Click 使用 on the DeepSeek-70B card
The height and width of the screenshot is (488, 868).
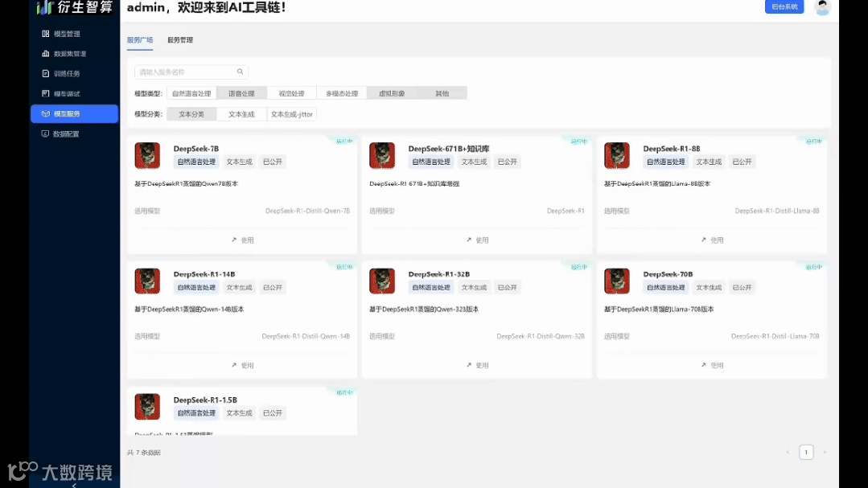[x=712, y=366]
